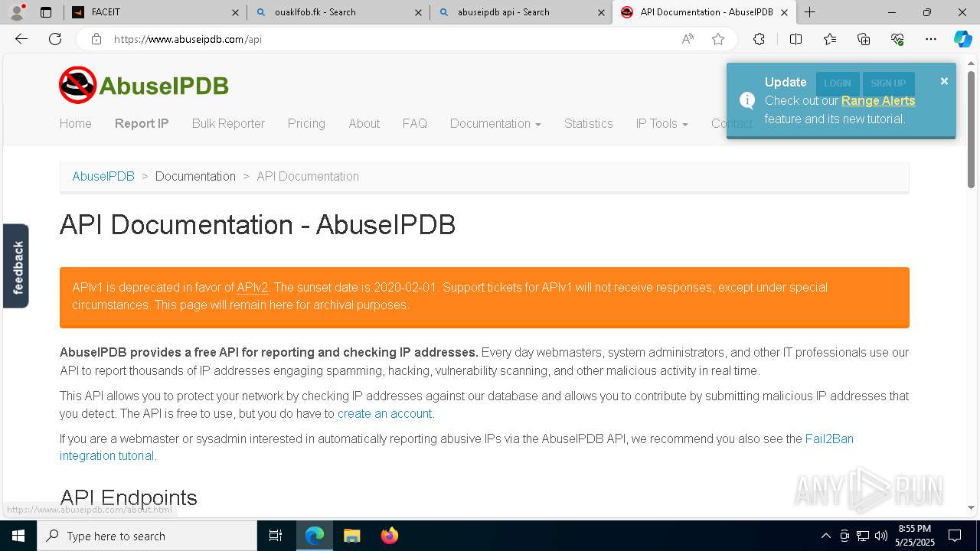Viewport: 980px width, 551px height.
Task: Open the FAQ navigation item
Action: tap(414, 123)
